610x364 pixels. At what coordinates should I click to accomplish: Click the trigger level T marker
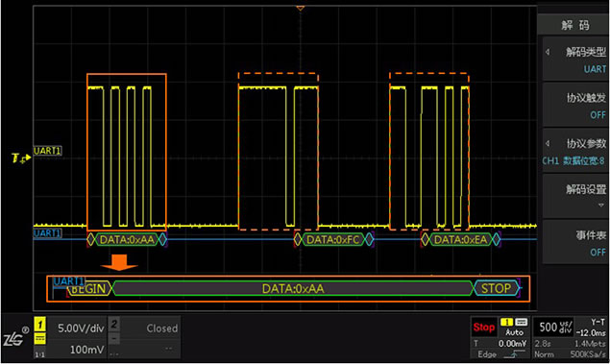[21, 158]
